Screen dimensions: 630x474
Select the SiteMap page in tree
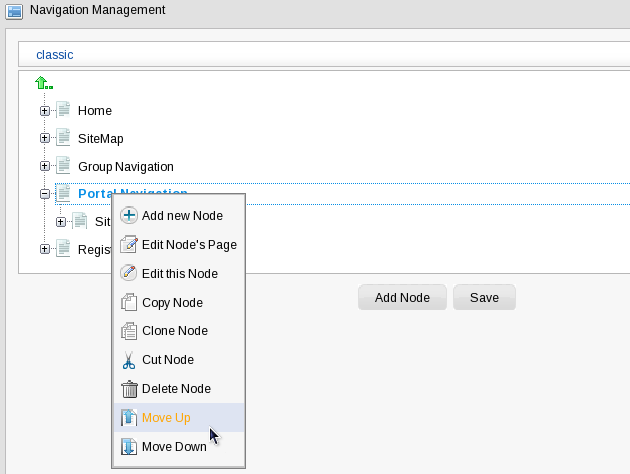tap(100, 139)
